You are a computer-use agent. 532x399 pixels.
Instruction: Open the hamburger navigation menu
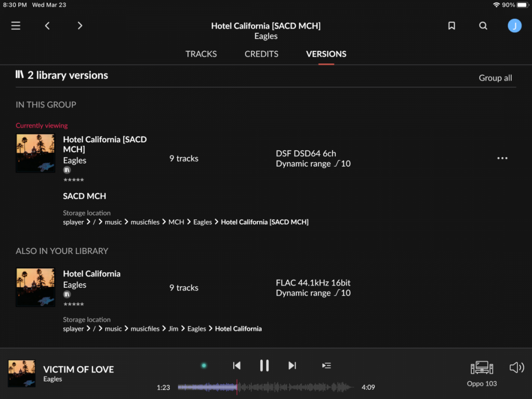pyautogui.click(x=16, y=26)
